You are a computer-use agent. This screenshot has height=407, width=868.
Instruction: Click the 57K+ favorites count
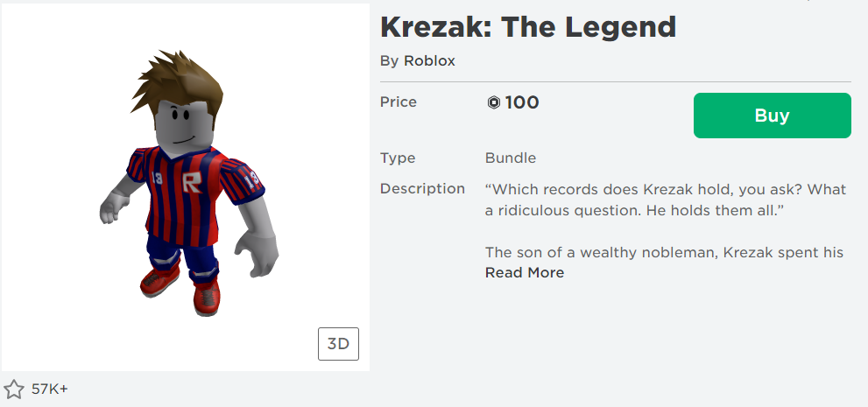coord(50,389)
